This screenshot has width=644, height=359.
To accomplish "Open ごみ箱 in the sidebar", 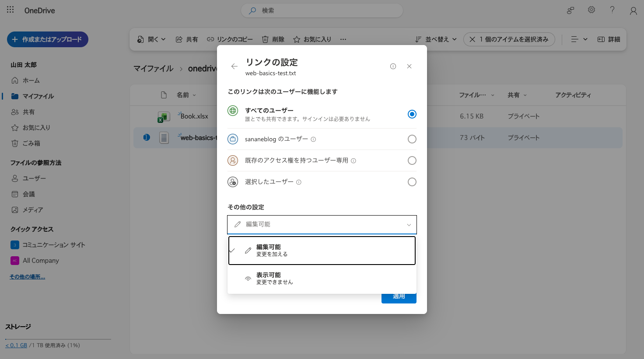I will [25, 143].
